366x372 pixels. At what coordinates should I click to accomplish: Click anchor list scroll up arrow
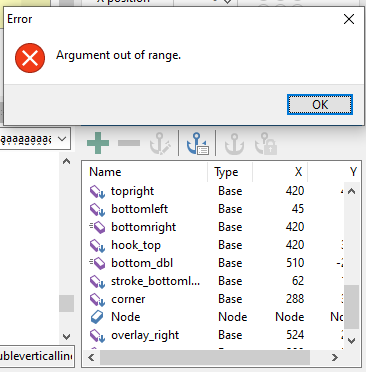click(352, 192)
